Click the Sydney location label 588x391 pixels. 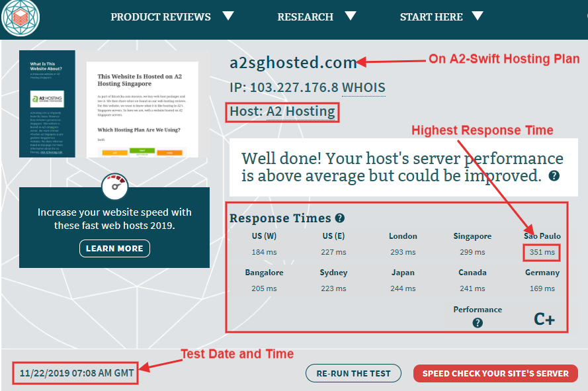[333, 273]
